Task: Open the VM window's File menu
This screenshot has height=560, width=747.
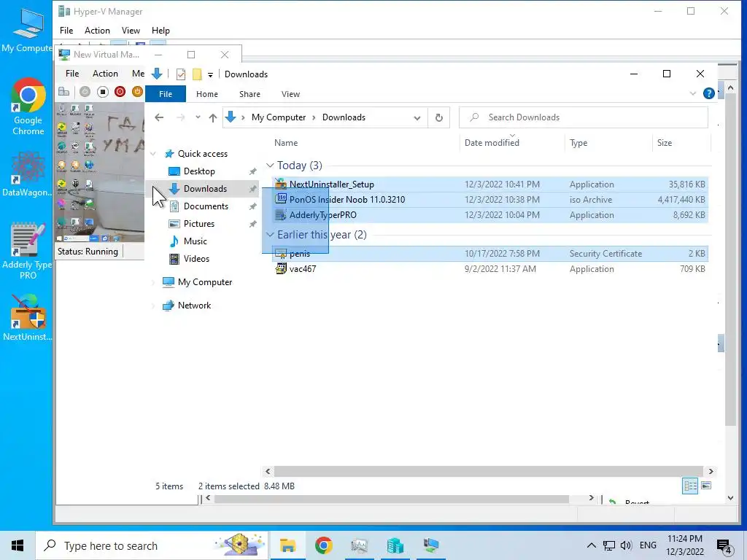Action: point(72,74)
